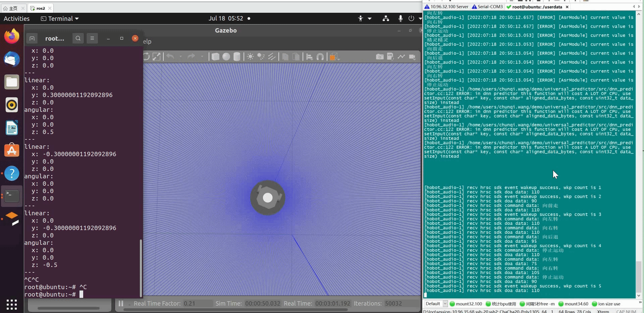This screenshot has width=644, height=313.
Task: Click the 间隔5秒free -m button
Action: (x=537, y=304)
